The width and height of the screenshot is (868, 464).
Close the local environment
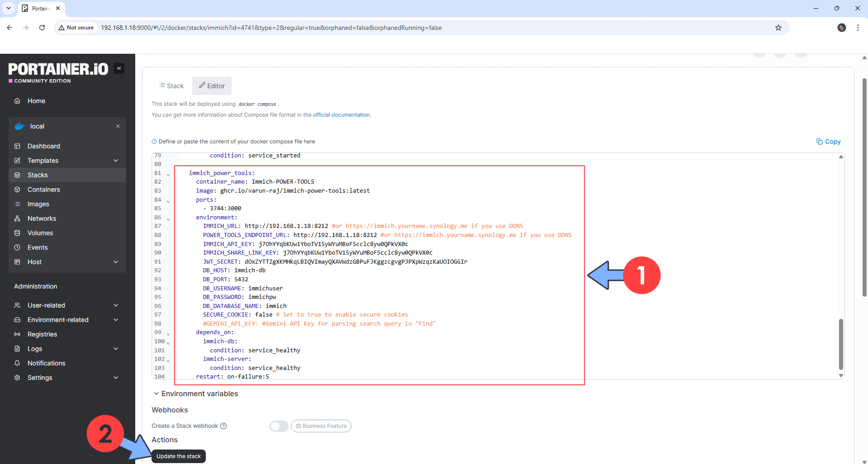coord(118,126)
